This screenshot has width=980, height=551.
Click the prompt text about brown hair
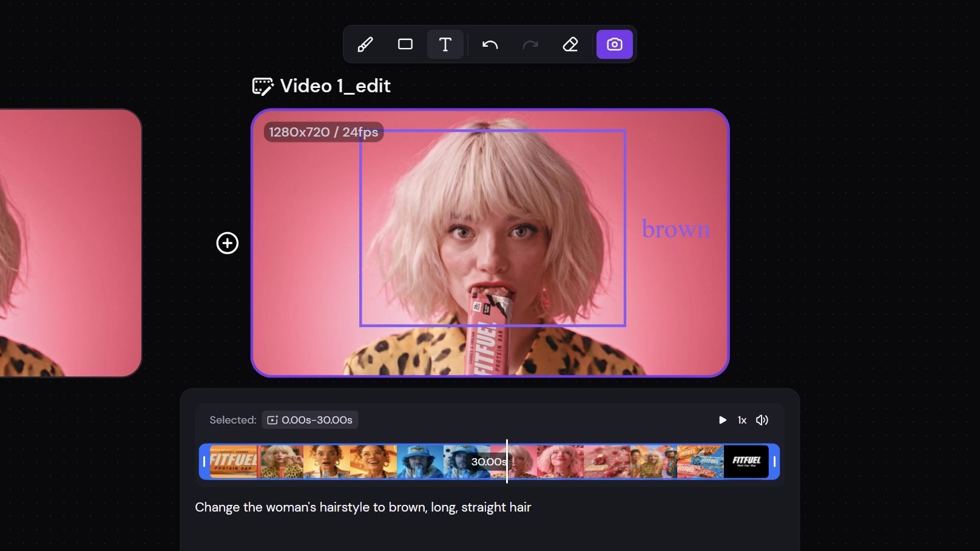click(363, 507)
